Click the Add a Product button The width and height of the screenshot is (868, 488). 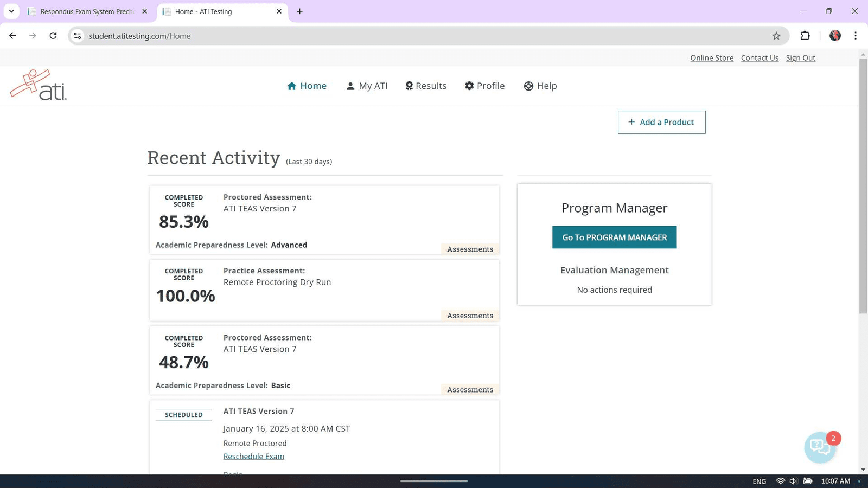[661, 122]
